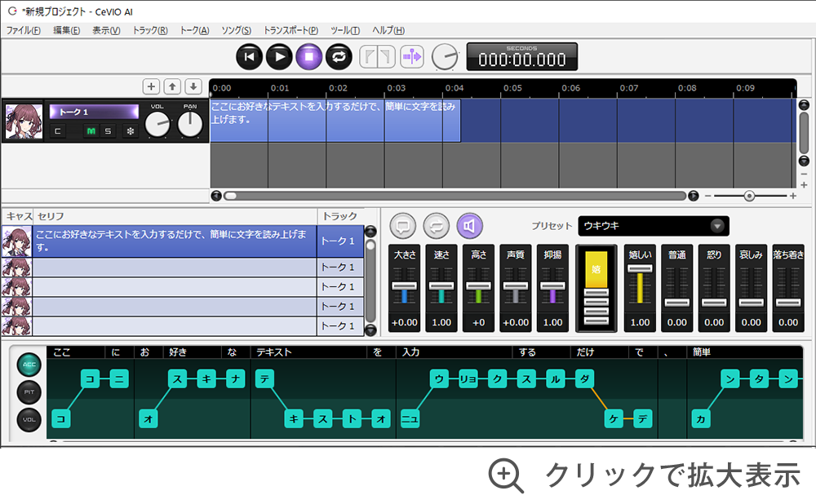Click the 声質 voice quality fader
Viewport: 816px width, 504px height.
point(516,285)
